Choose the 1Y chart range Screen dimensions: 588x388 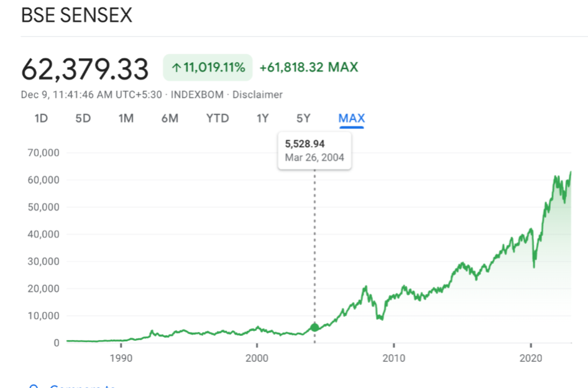point(262,118)
